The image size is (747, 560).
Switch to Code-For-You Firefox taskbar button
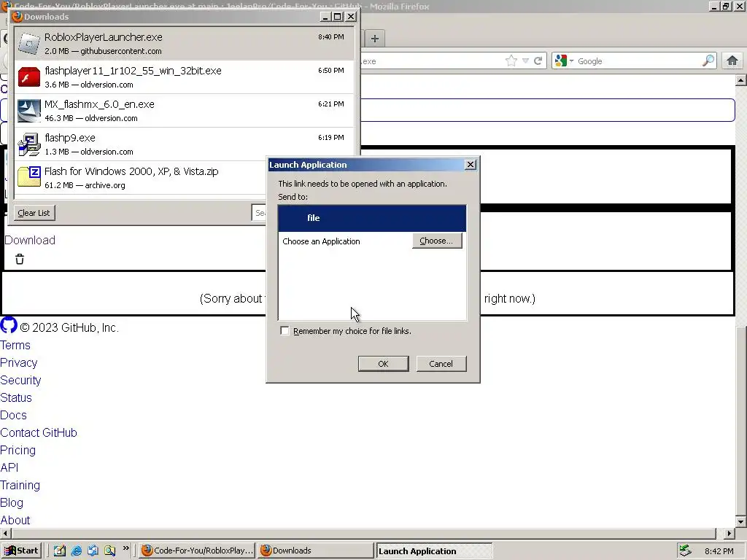pyautogui.click(x=197, y=551)
